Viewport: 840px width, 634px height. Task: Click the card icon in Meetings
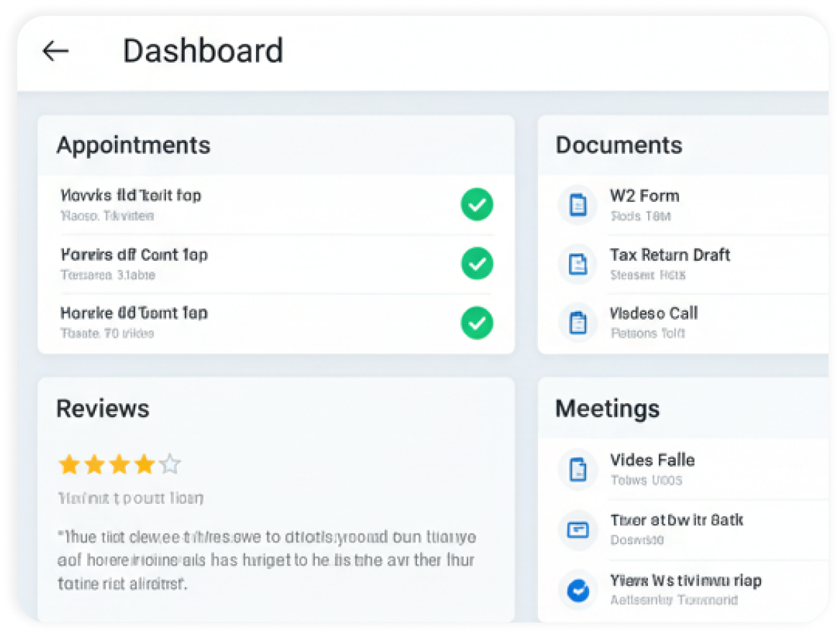pyautogui.click(x=577, y=530)
